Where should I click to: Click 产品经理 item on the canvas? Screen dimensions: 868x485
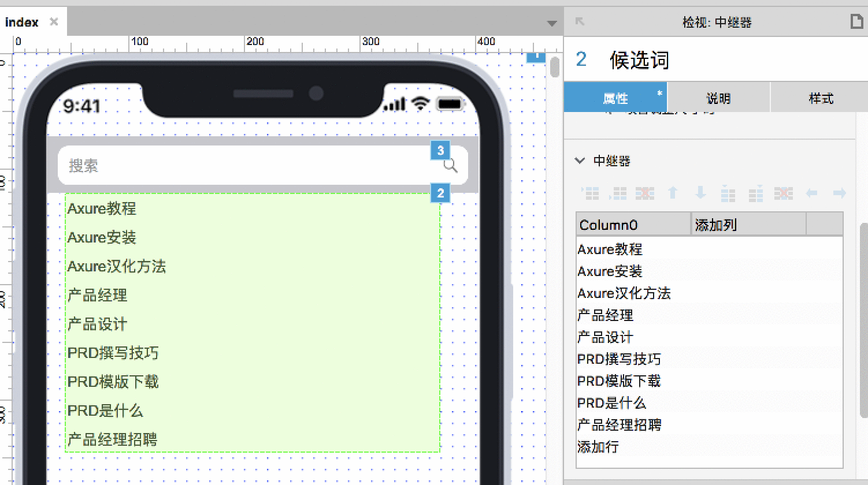pos(97,295)
